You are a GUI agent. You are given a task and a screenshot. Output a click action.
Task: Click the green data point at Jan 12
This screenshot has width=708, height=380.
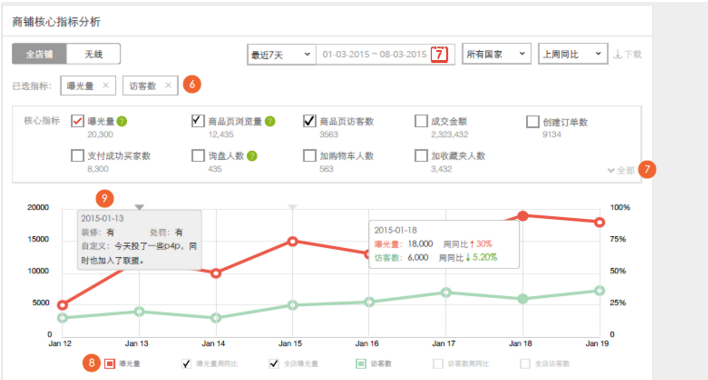point(63,318)
